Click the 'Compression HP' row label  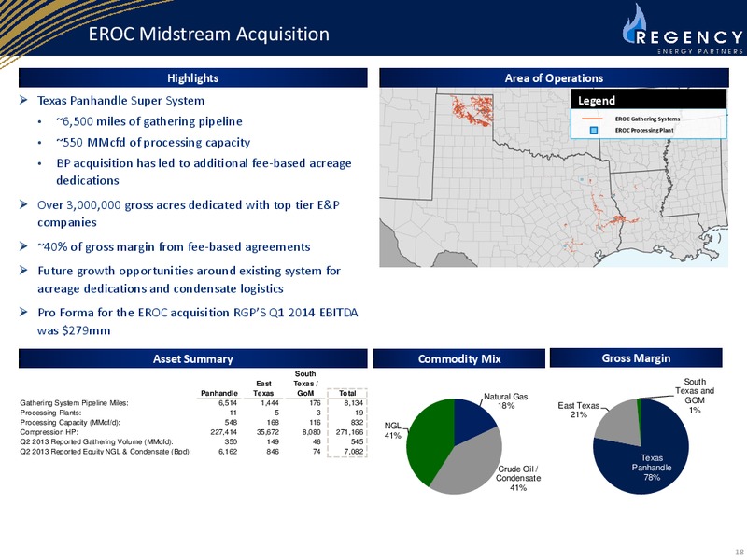(49, 432)
